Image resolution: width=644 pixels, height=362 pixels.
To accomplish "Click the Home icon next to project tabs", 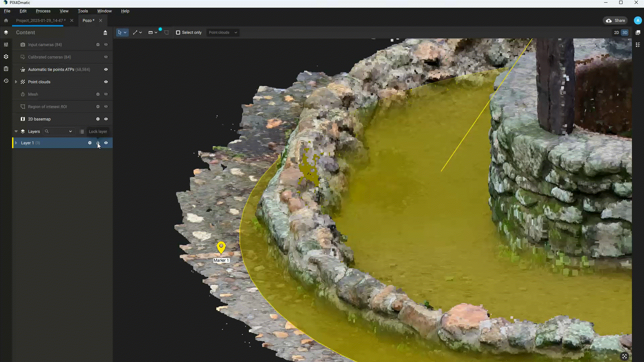I will [x=6, y=20].
